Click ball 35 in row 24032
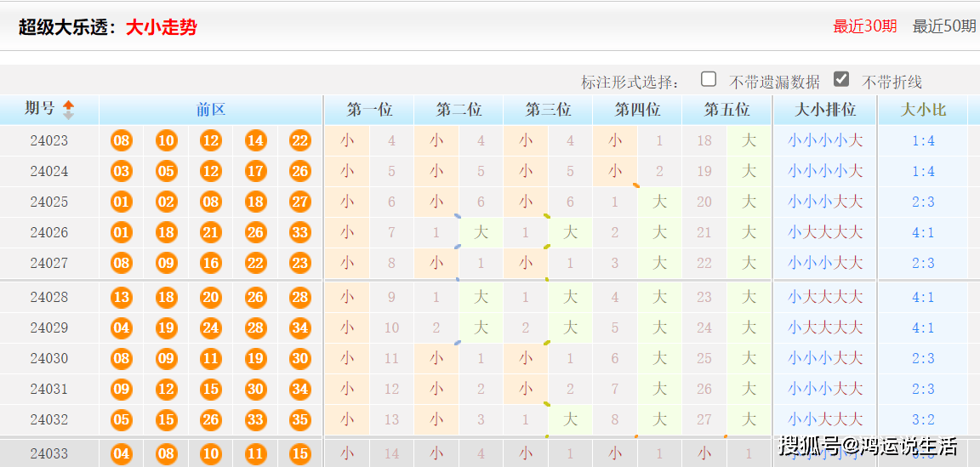 tap(300, 419)
